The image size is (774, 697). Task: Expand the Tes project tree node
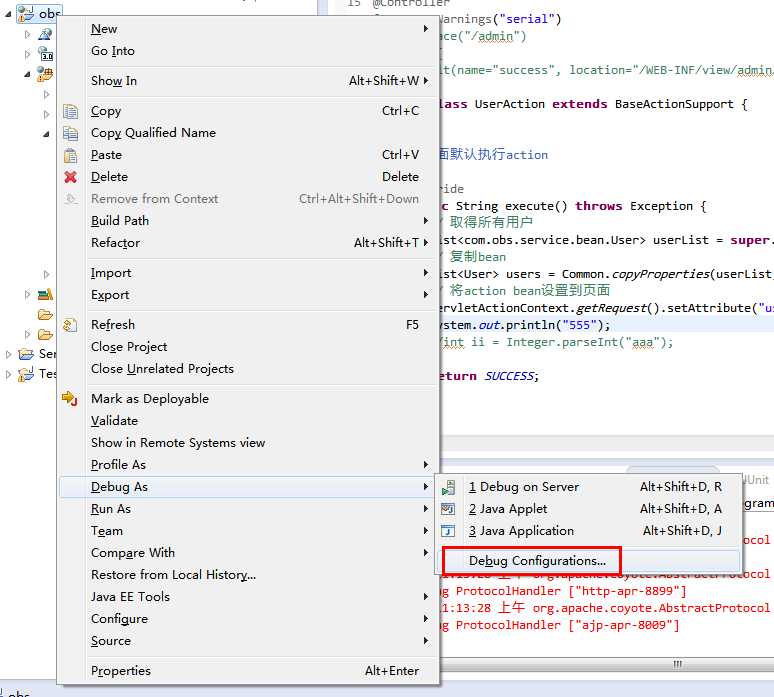(8, 374)
